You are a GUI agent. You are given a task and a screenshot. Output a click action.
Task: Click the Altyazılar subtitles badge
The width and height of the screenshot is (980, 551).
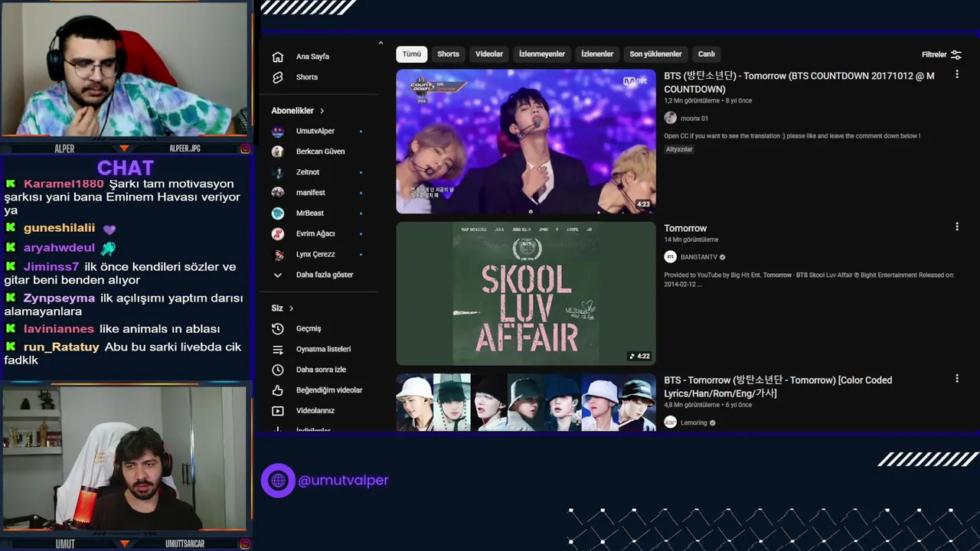pos(679,149)
